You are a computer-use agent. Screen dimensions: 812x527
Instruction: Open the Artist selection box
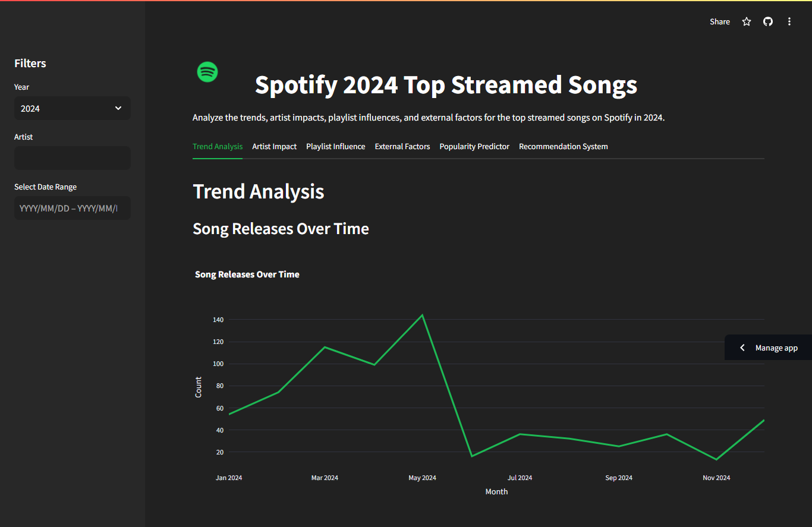[72, 158]
